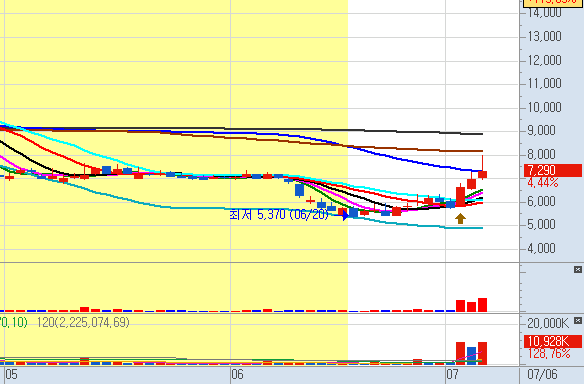Close the bottom 20,000K volume panel
The image size is (584, 384).
(578, 320)
